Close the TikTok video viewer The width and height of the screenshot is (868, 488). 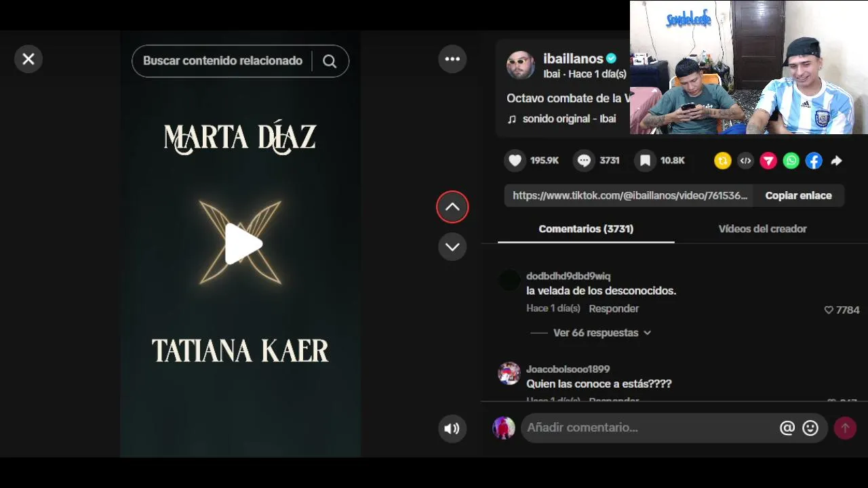coord(28,59)
